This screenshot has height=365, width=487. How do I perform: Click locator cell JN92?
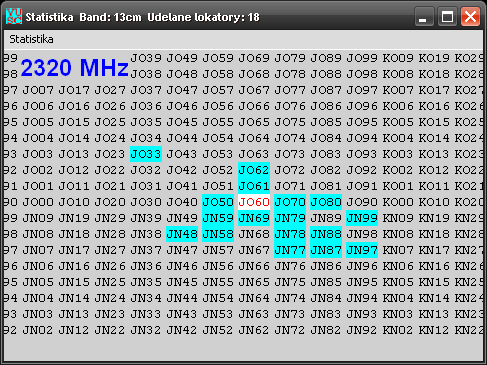tap(362, 330)
